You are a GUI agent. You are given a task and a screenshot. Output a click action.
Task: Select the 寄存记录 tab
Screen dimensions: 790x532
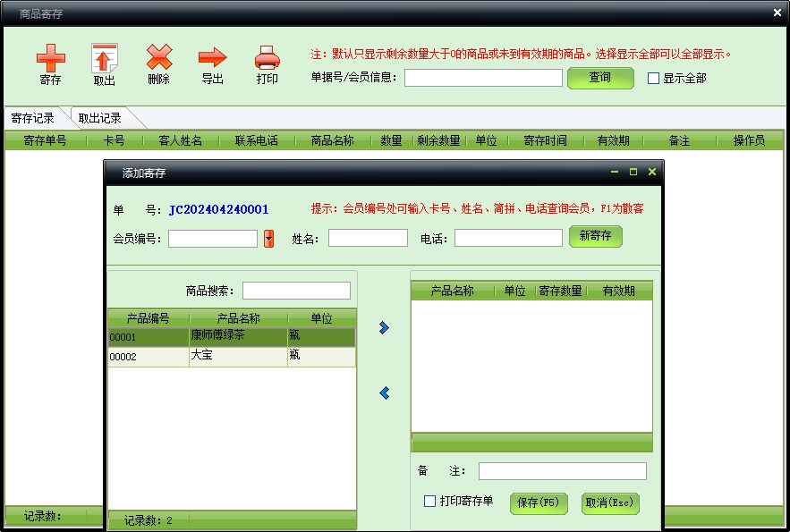33,118
